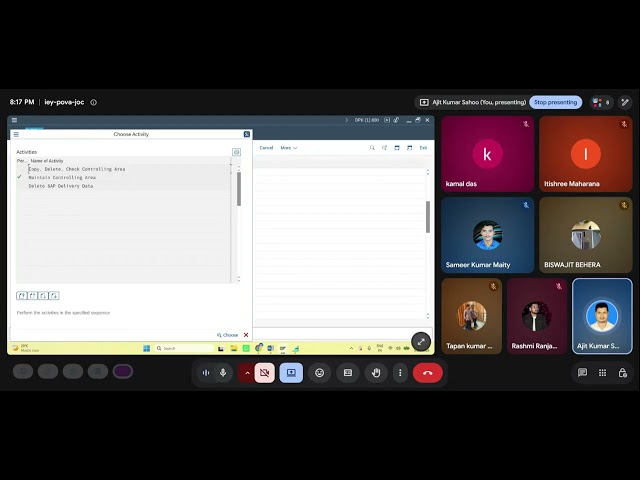640x480 pixels.
Task: Open the Choose Activity dialog hamburger menu
Action: tap(16, 134)
